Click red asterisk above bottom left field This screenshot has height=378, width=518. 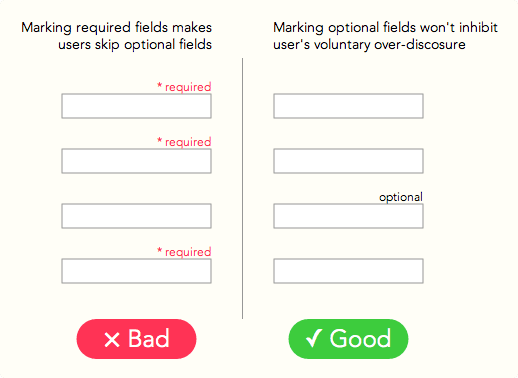click(159, 251)
